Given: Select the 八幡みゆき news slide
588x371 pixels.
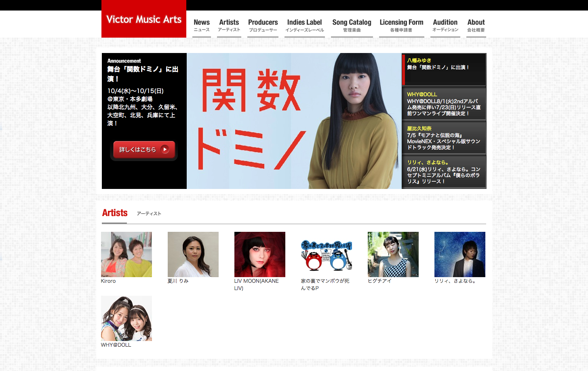Looking at the screenshot, I should pyautogui.click(x=444, y=70).
